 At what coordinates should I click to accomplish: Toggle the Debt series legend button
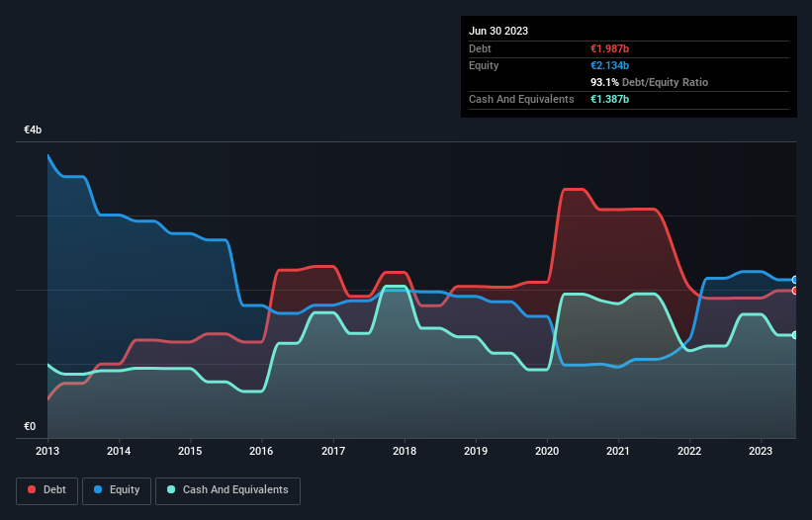pyautogui.click(x=46, y=490)
